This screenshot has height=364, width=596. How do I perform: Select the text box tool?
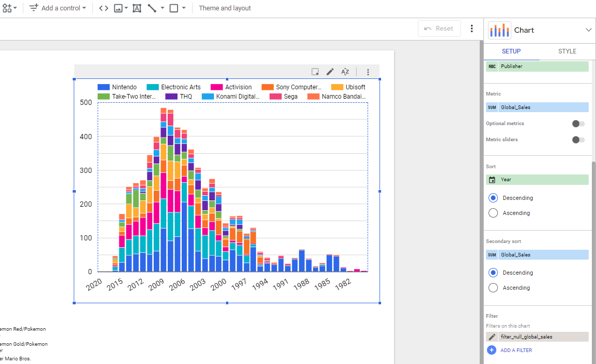[x=137, y=8]
